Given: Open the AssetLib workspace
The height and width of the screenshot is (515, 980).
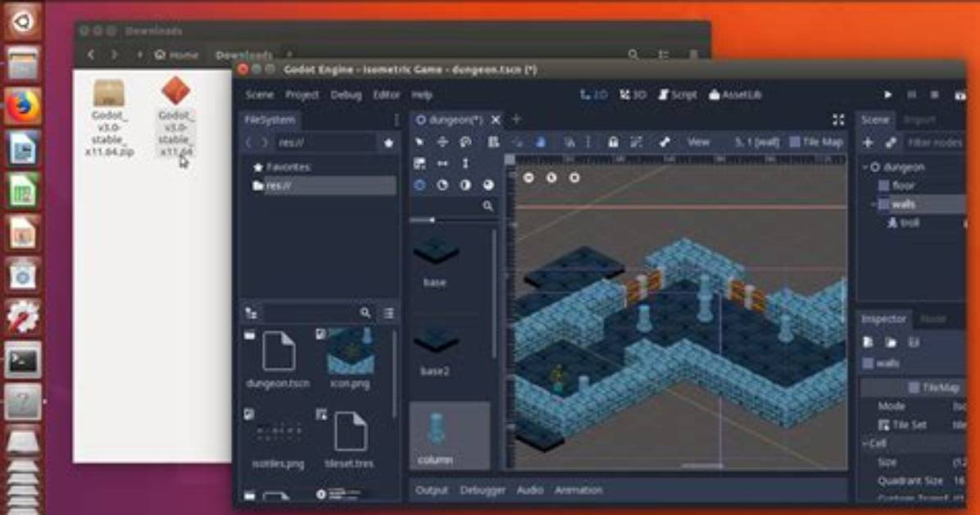Looking at the screenshot, I should pos(735,94).
